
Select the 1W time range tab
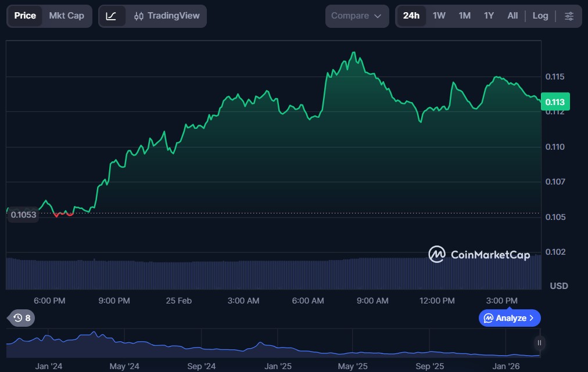pos(439,16)
